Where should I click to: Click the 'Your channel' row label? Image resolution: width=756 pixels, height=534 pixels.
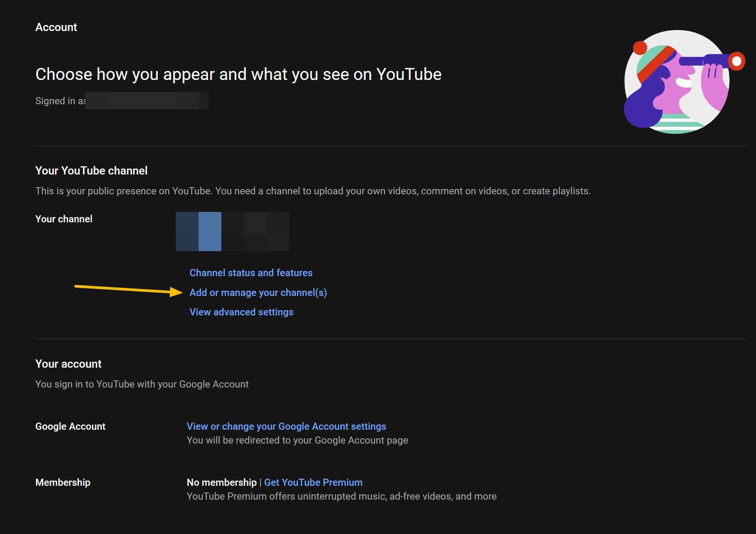tap(64, 219)
